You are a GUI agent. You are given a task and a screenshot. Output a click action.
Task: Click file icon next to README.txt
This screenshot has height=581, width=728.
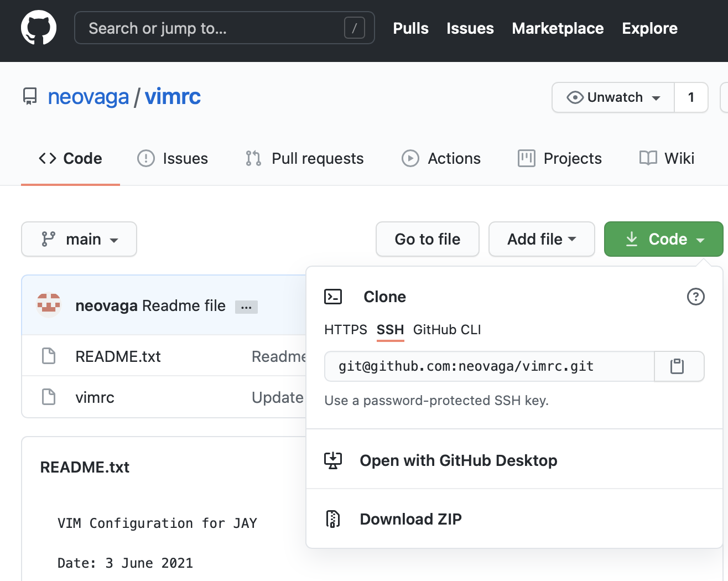point(49,356)
